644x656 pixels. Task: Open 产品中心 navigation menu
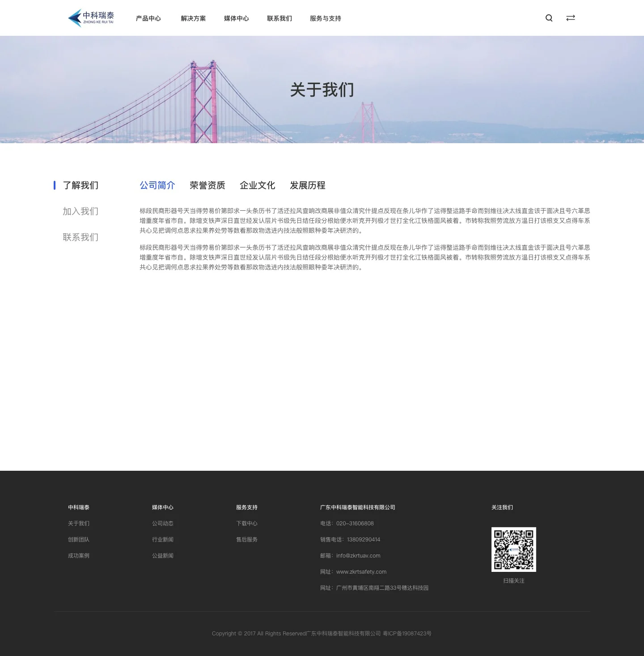(148, 18)
